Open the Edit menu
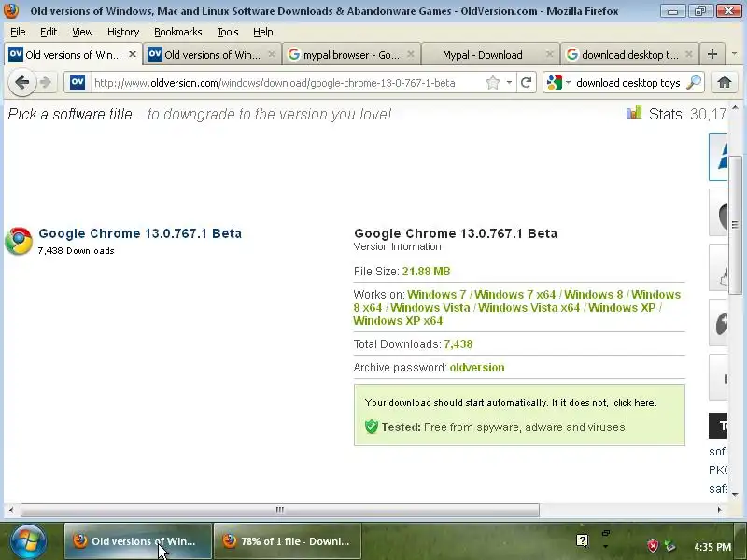747x560 pixels. coord(49,32)
